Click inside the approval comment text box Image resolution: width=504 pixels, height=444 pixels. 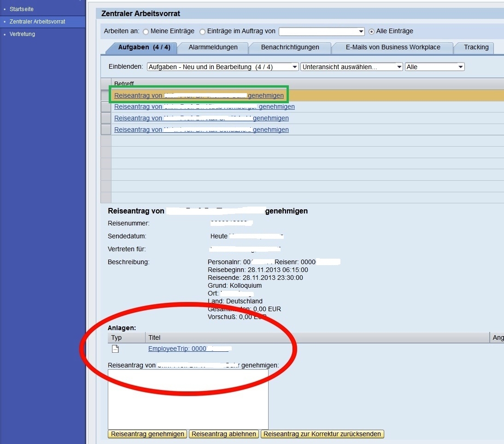[x=188, y=399]
